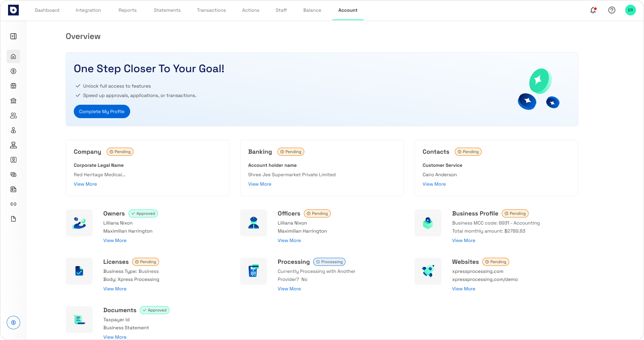
Task: Select the dollar balance icon in sidebar
Action: coord(13,71)
